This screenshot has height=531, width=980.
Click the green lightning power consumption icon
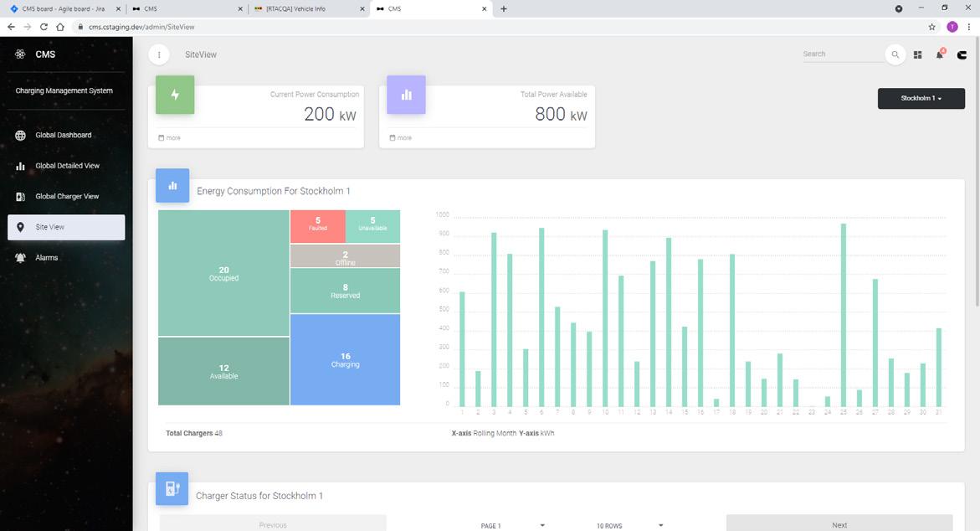[x=175, y=95]
